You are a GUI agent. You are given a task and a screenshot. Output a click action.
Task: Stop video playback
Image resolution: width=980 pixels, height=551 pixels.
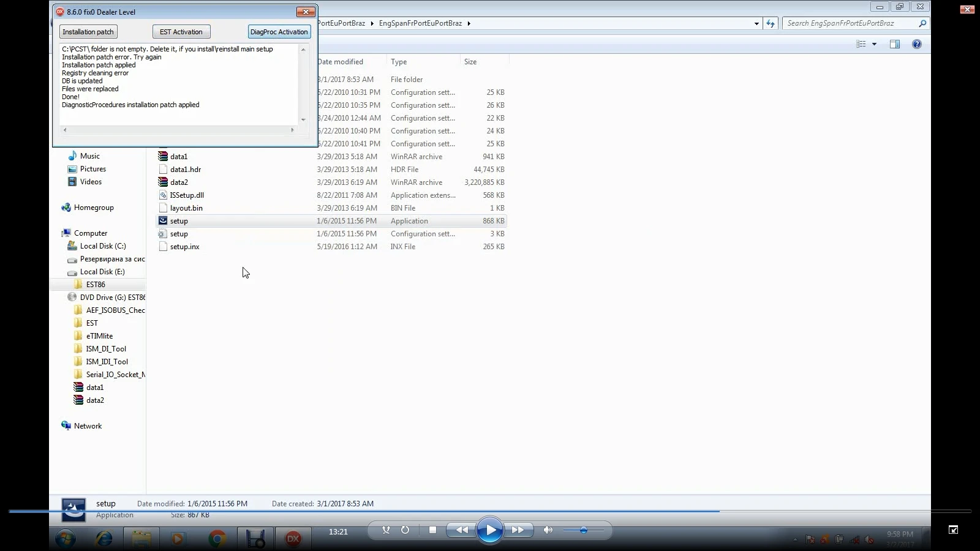pyautogui.click(x=432, y=530)
